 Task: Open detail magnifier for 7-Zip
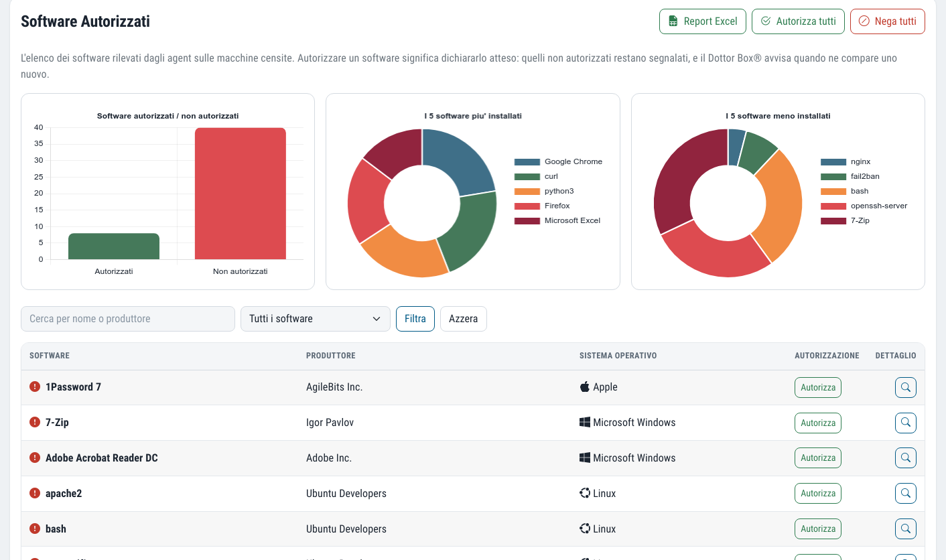point(906,423)
